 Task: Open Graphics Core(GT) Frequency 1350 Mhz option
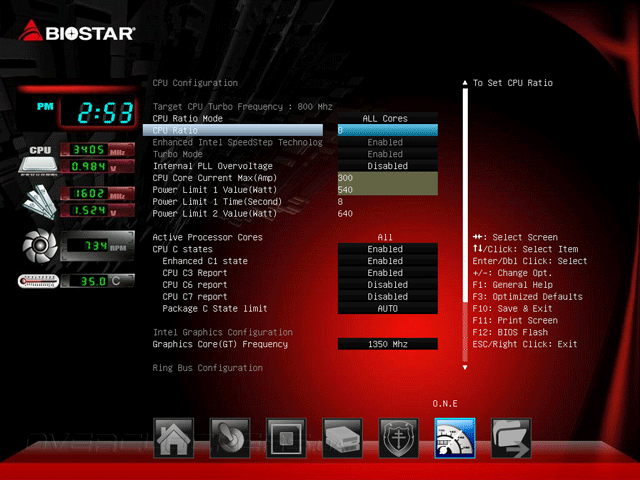click(x=388, y=344)
